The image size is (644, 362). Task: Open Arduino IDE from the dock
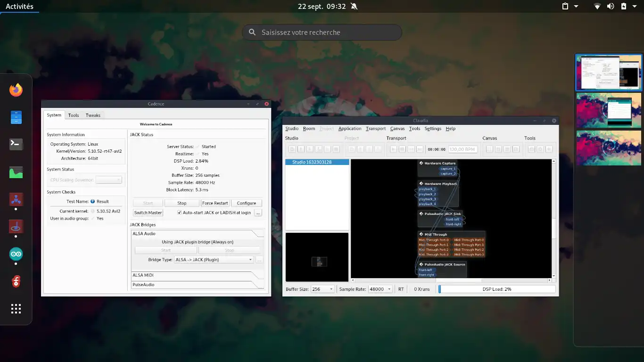16,255
